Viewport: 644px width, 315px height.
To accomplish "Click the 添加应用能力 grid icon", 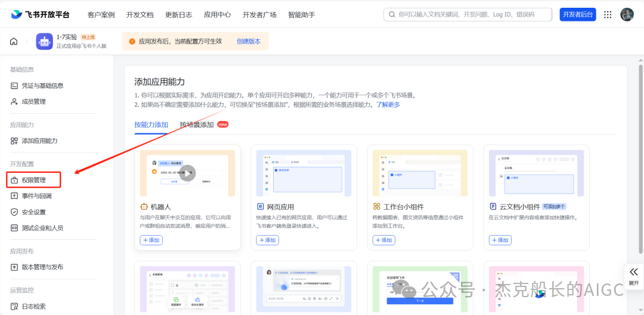I will tap(14, 141).
